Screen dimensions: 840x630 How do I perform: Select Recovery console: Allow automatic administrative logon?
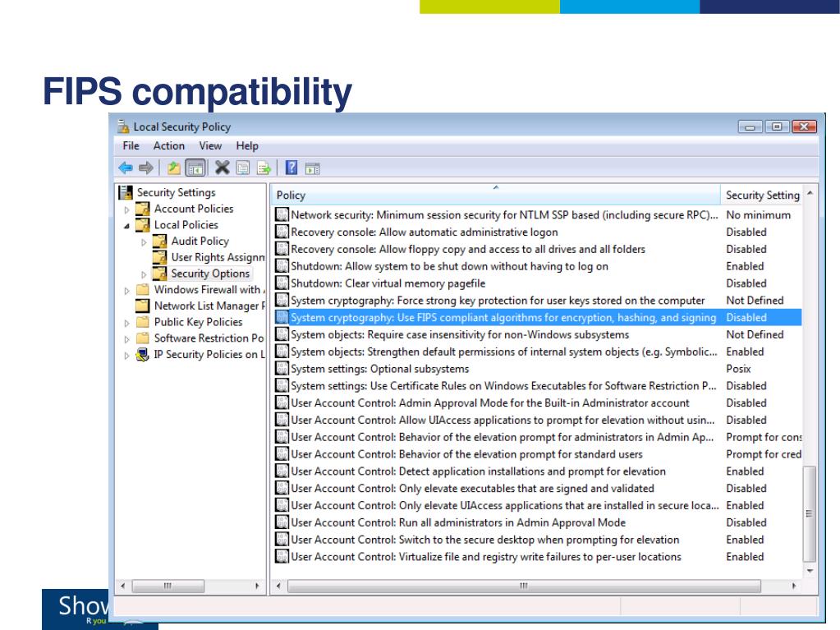(x=538, y=232)
